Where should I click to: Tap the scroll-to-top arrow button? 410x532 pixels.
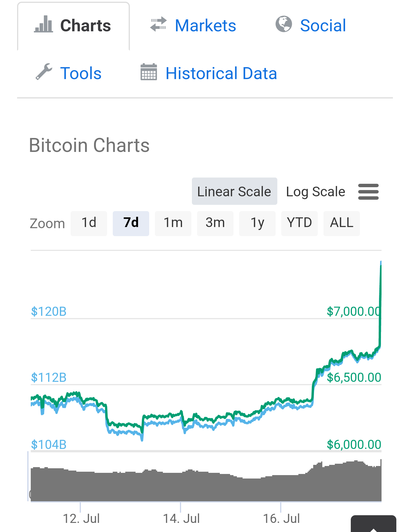(x=373, y=525)
